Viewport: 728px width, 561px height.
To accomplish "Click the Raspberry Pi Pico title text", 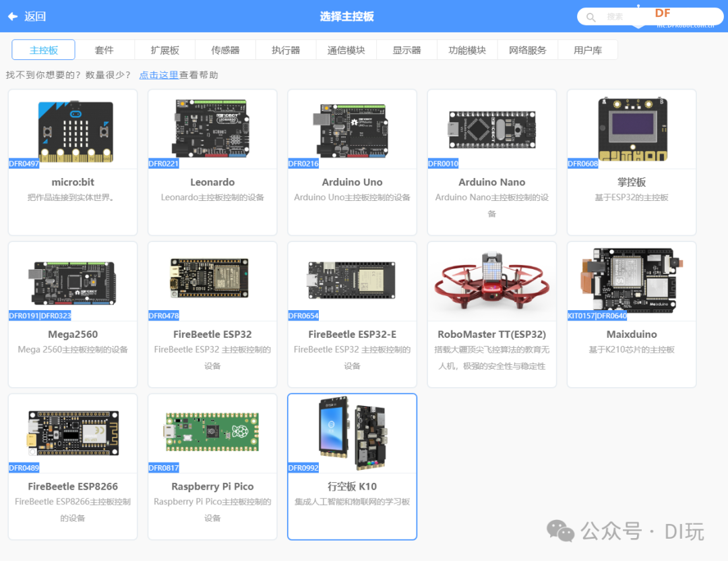I will click(x=212, y=486).
